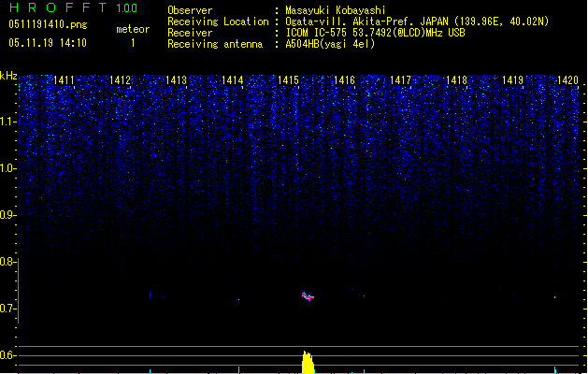Screen dimensions: 588x374
Task: Click the HROFFT 1.0.0 title text
Action: point(74,7)
